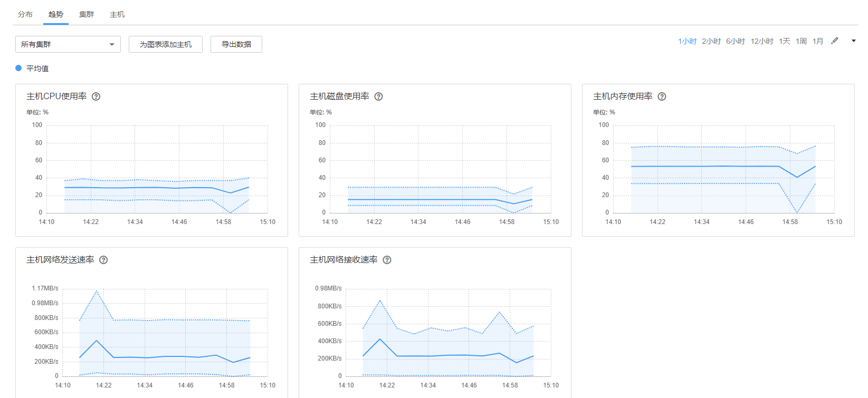Click the 为图表添加主机 button
This screenshot has width=868, height=398.
(x=166, y=44)
